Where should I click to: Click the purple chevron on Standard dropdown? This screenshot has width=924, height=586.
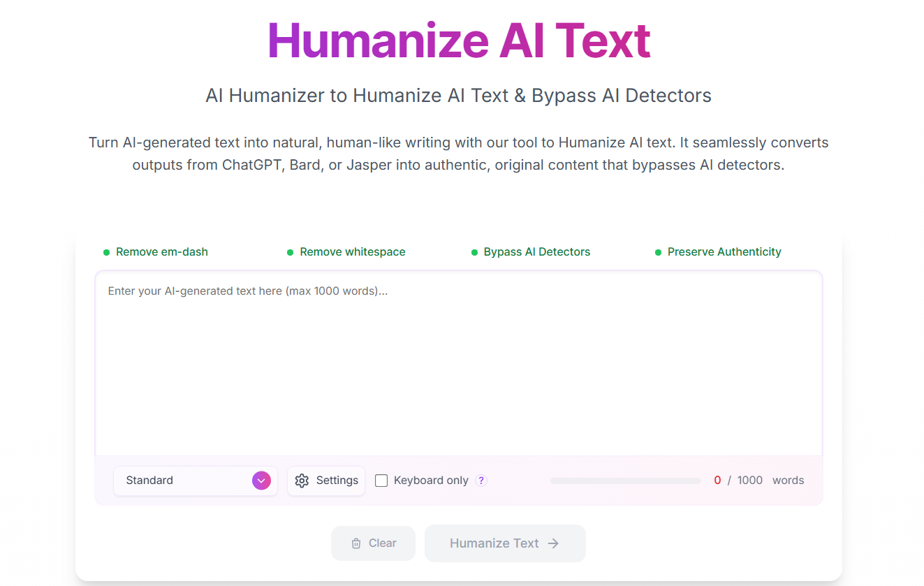coord(261,481)
